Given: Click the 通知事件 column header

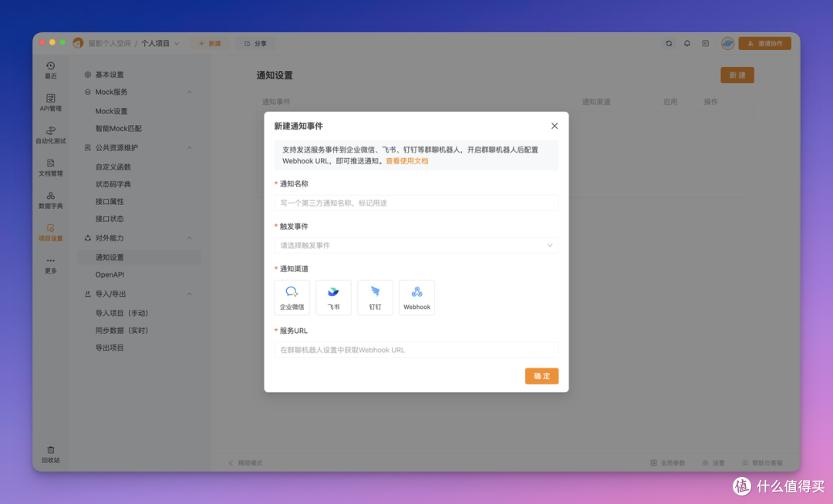Looking at the screenshot, I should (x=276, y=102).
